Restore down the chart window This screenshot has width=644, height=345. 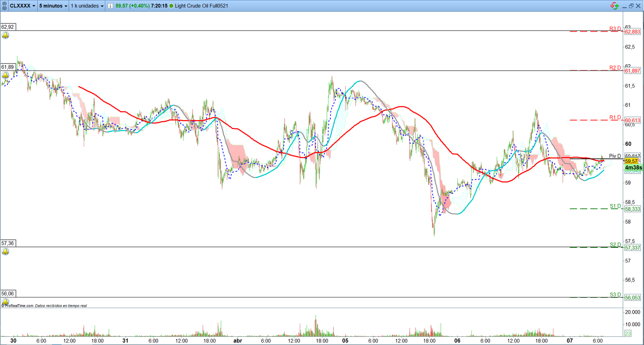631,6
